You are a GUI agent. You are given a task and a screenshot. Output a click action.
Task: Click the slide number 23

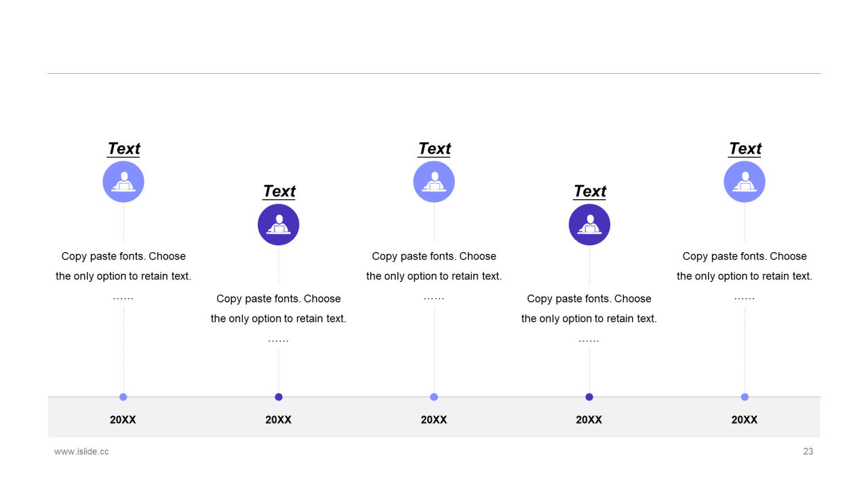pyautogui.click(x=808, y=451)
